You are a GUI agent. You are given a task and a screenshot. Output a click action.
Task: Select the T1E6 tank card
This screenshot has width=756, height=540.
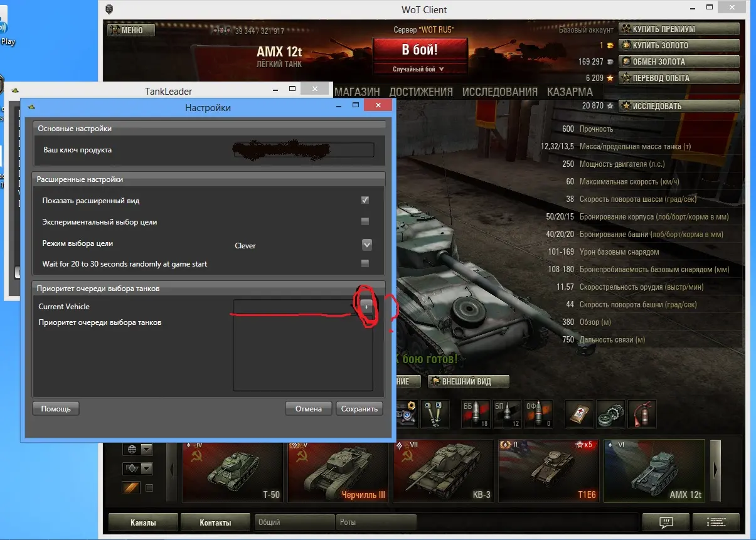pyautogui.click(x=548, y=470)
